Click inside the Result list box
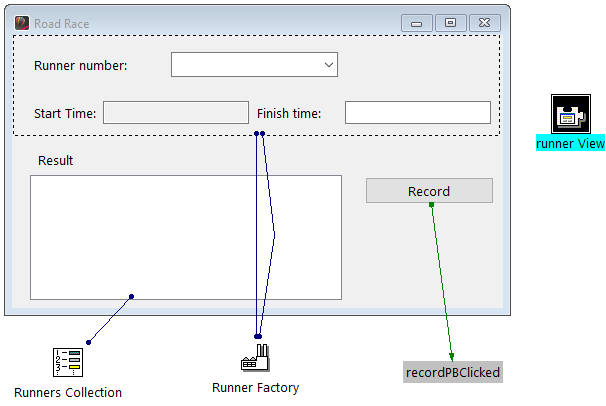The width and height of the screenshot is (606, 406). pyautogui.click(x=185, y=237)
